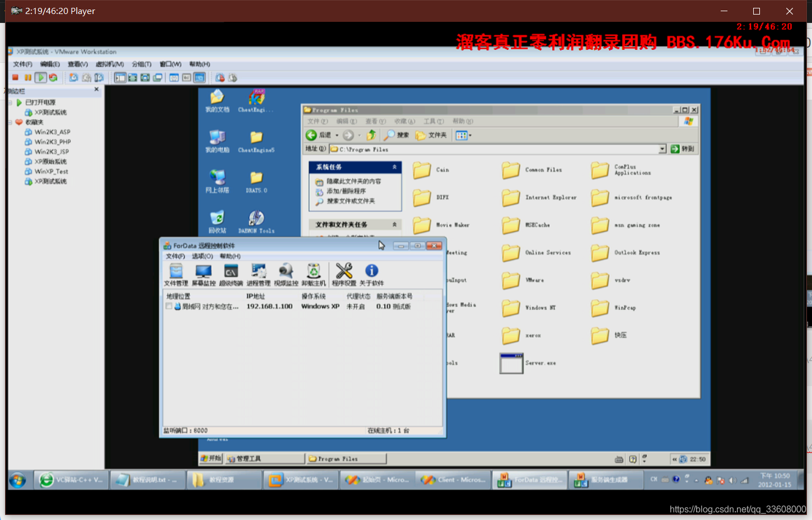Collapse 已打开电源 tree node in sidebar
812x520 pixels.
10,103
